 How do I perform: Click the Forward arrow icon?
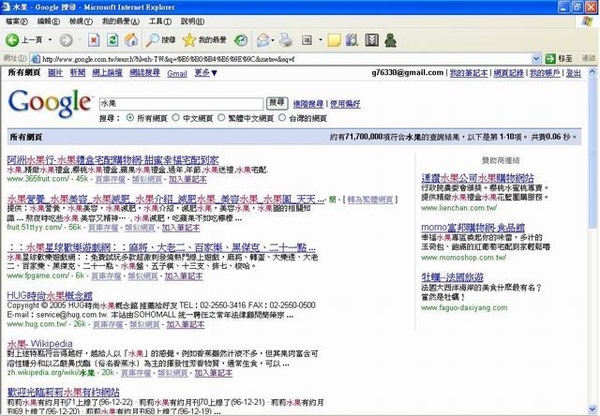coord(66,40)
